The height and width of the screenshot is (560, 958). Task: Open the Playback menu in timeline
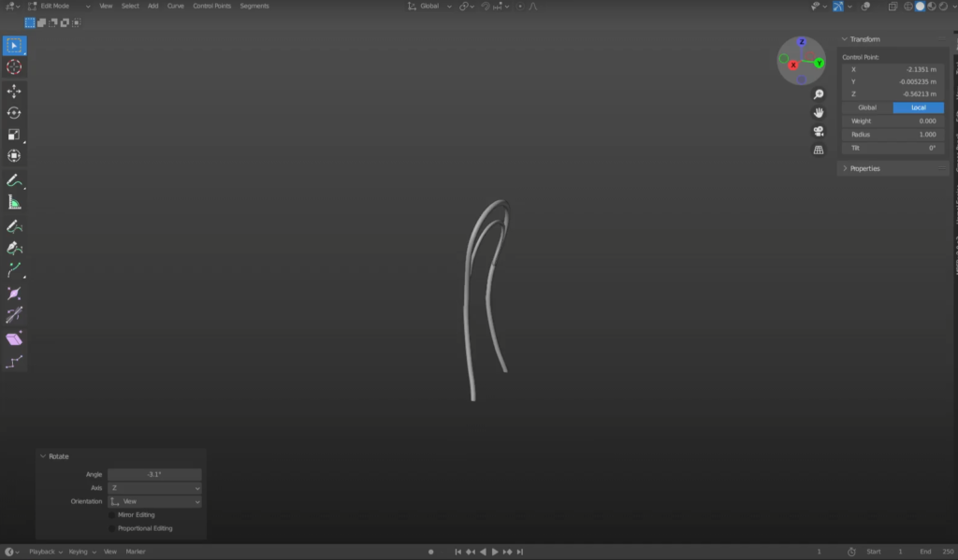45,552
